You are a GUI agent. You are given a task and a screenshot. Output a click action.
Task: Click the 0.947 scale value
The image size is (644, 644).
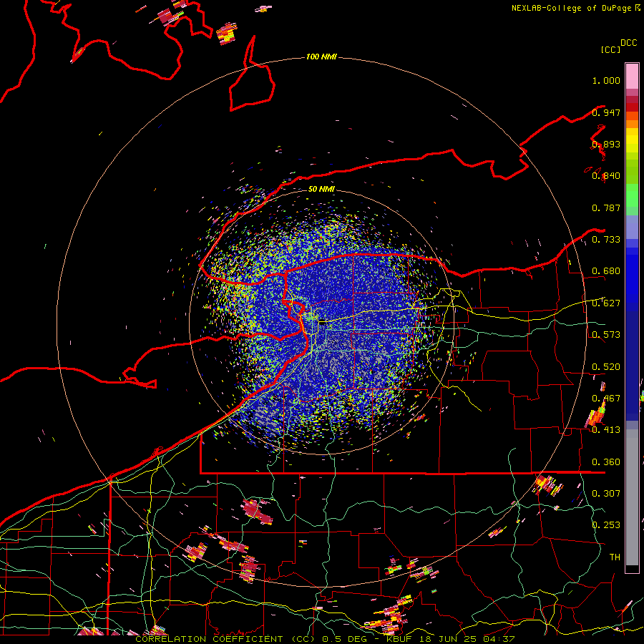(x=606, y=112)
